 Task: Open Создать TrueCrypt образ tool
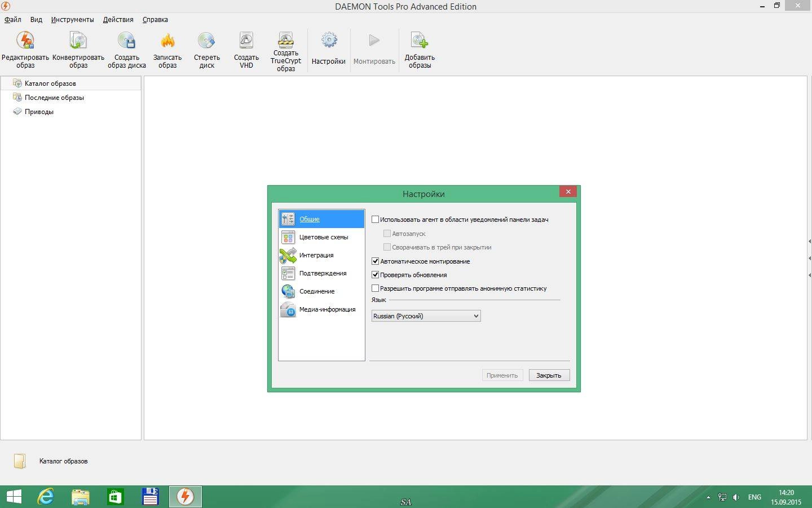click(x=286, y=51)
